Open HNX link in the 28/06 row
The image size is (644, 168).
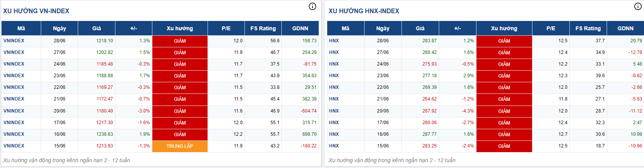click(x=334, y=41)
